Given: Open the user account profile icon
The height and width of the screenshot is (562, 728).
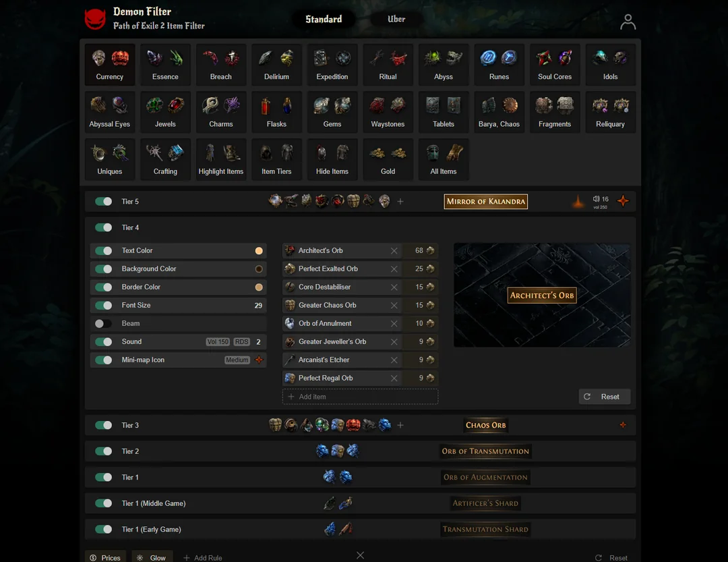Looking at the screenshot, I should 628,22.
